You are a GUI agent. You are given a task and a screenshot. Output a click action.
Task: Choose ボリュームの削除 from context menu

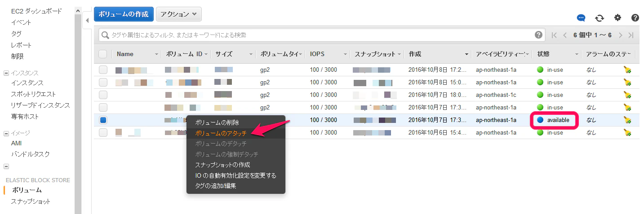[x=217, y=122]
